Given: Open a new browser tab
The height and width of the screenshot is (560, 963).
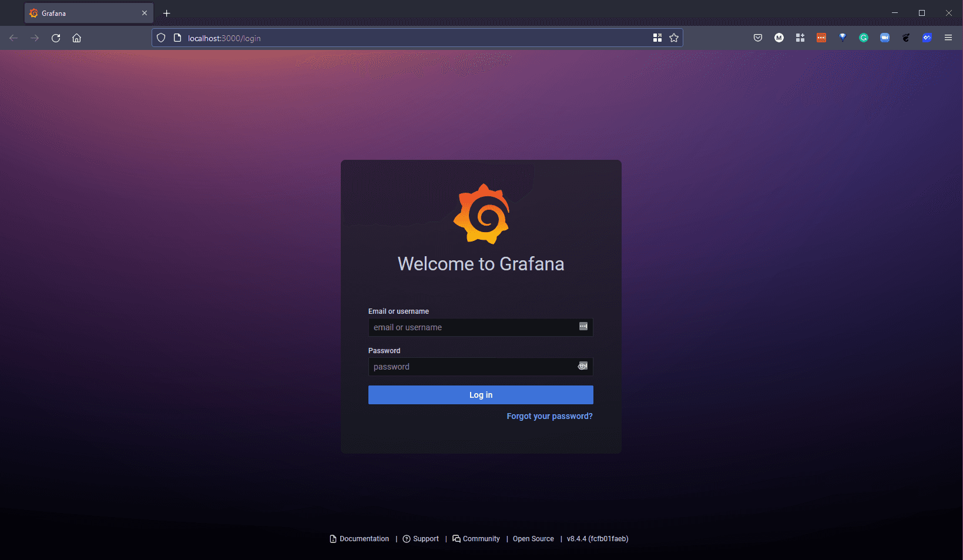Looking at the screenshot, I should tap(167, 13).
